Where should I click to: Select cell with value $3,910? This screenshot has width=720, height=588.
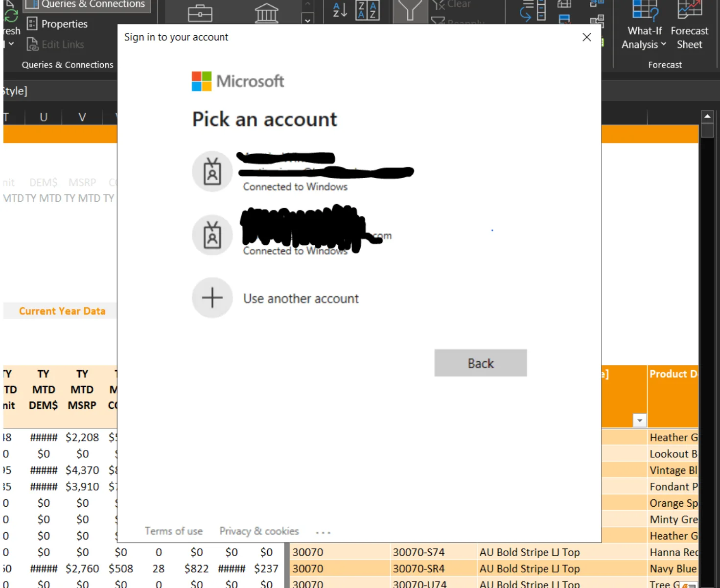pyautogui.click(x=82, y=487)
